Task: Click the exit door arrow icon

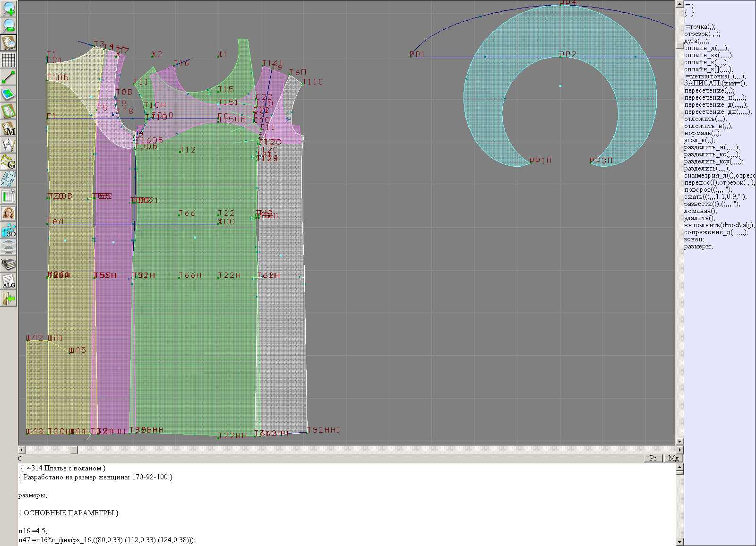Action: click(9, 298)
